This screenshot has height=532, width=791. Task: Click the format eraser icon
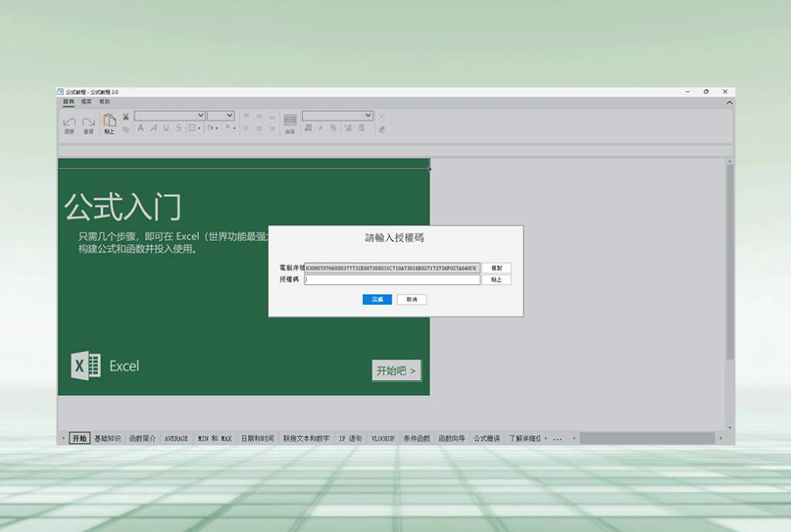tap(382, 130)
